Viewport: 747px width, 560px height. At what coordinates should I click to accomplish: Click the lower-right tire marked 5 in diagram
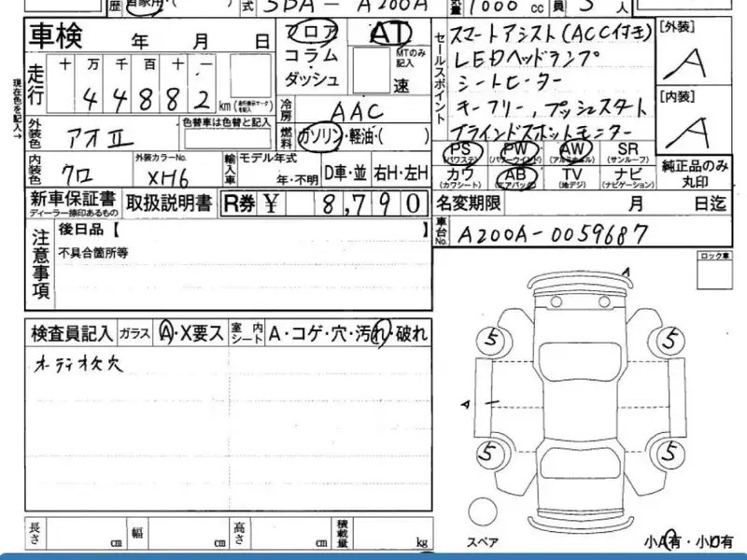669,455
